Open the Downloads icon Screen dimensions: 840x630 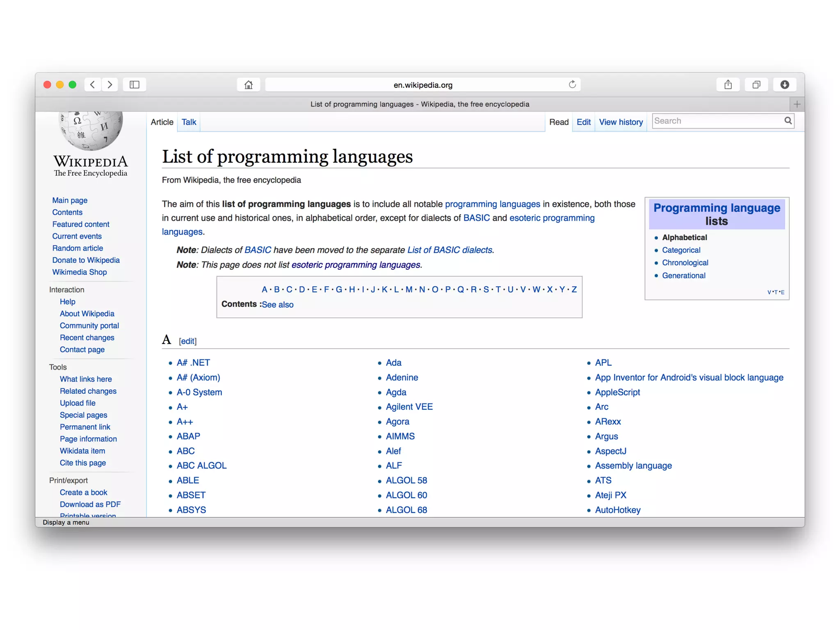click(x=785, y=84)
